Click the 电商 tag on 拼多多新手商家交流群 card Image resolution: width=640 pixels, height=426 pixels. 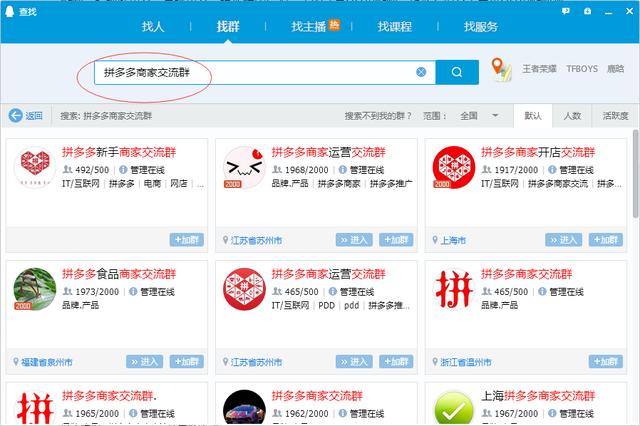(152, 184)
